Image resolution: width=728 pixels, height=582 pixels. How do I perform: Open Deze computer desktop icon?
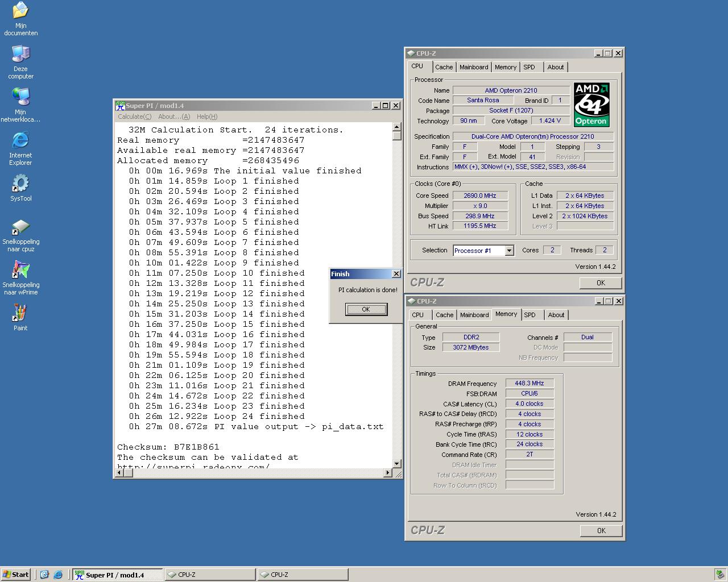(20, 62)
